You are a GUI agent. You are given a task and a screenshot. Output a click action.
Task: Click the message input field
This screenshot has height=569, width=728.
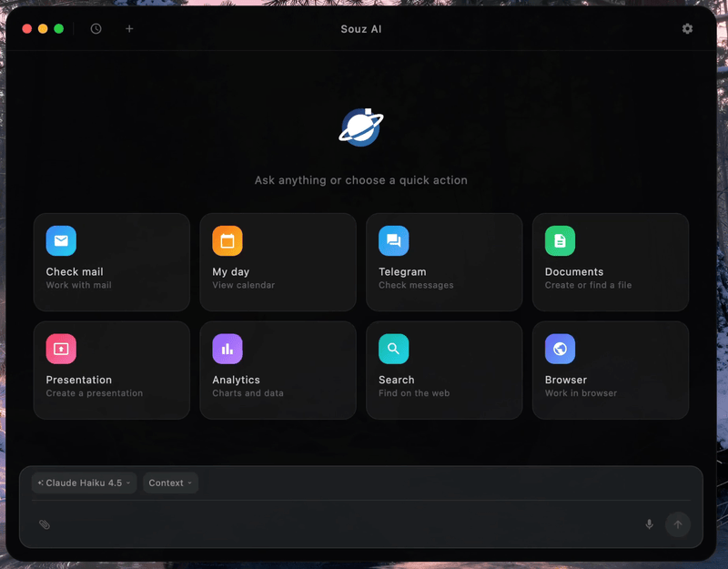pyautogui.click(x=346, y=524)
